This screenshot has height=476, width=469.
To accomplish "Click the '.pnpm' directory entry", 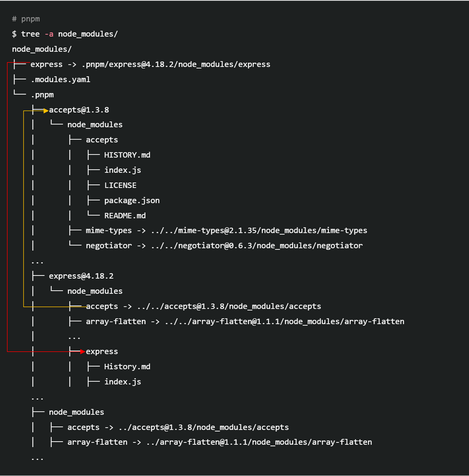I will click(x=42, y=95).
